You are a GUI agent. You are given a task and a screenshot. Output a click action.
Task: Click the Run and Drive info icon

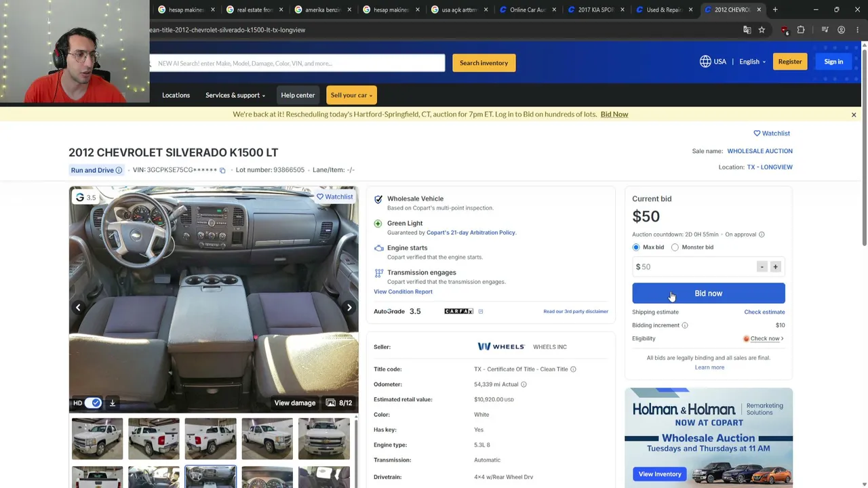[119, 170]
